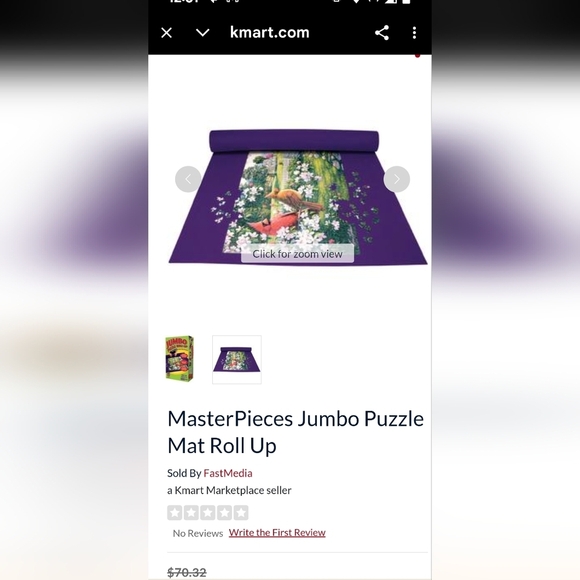
Task: Tap the struck-through $70.32 price
Action: point(187,572)
